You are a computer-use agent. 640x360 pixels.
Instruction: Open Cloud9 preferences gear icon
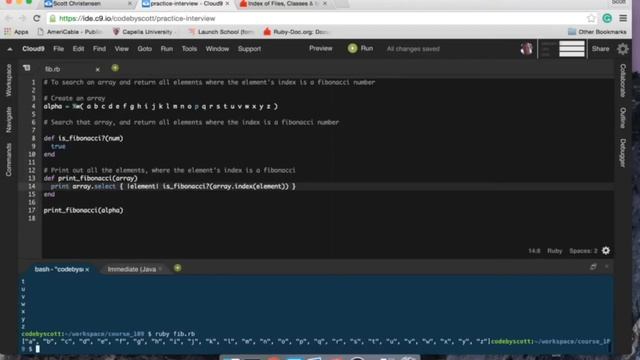[x=622, y=49]
